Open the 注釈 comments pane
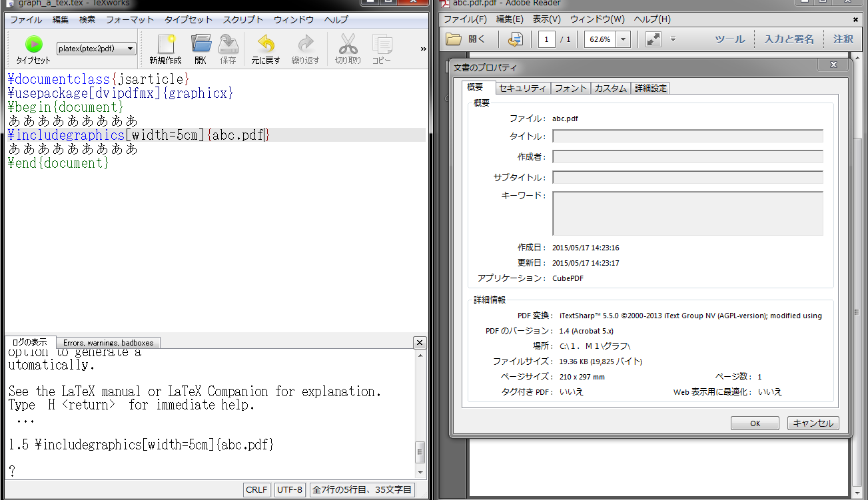868x500 pixels. [x=843, y=39]
